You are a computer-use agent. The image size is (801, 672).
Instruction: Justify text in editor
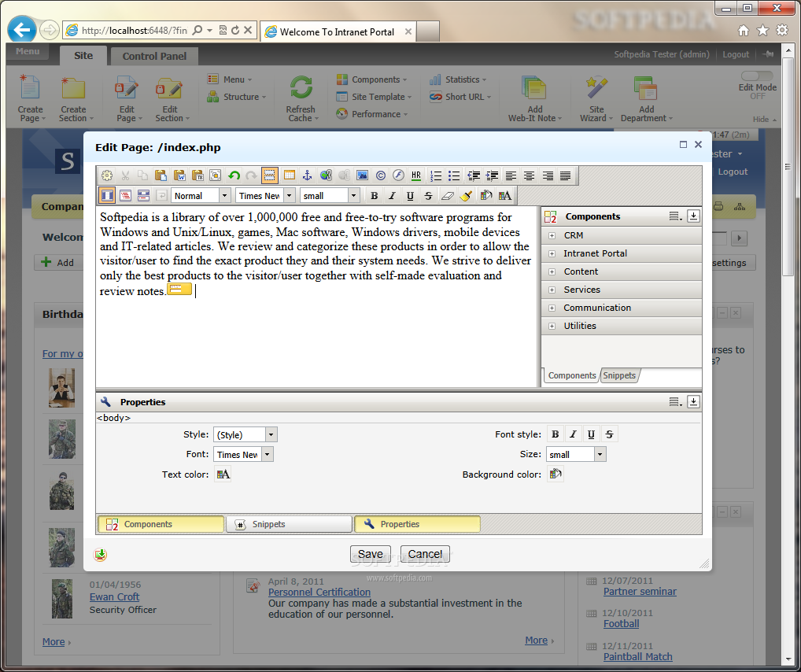[565, 175]
